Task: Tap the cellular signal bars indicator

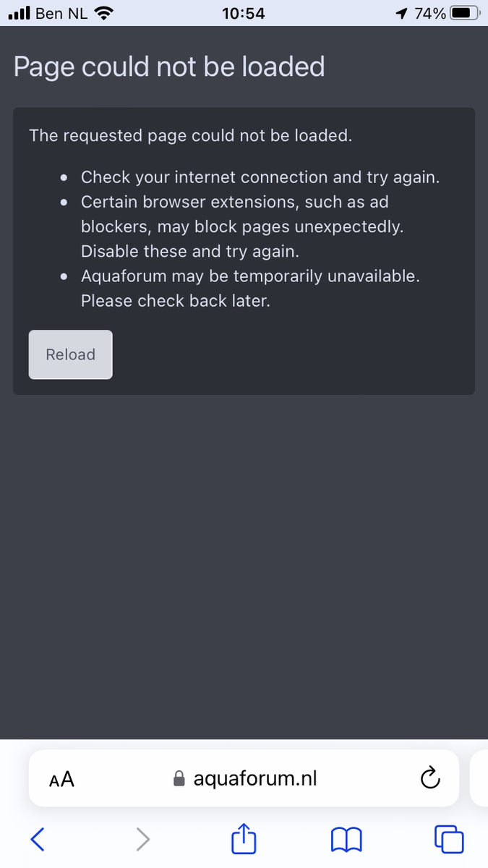Action: (x=17, y=12)
